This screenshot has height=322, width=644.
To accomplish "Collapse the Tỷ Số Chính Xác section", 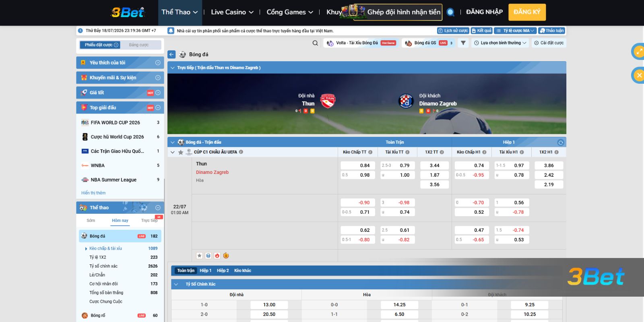I will pos(176,284).
